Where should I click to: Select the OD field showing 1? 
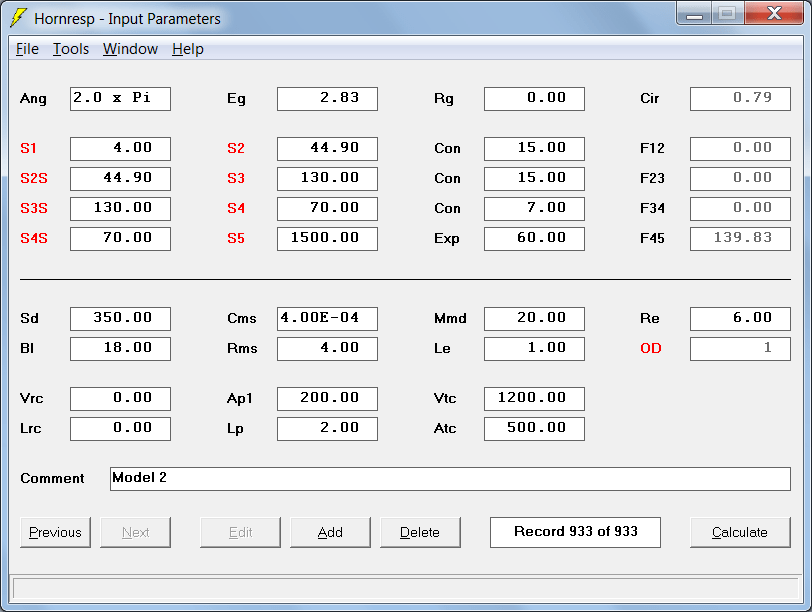741,349
